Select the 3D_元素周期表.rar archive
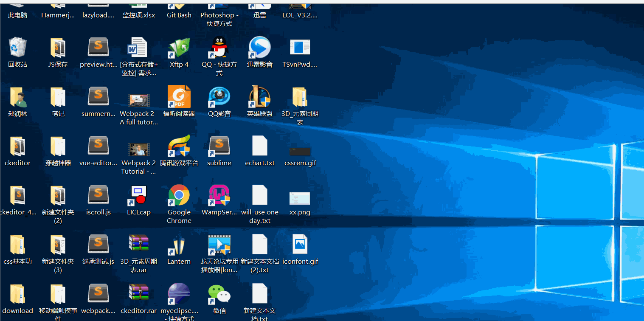Viewport: 644px width, 321px height. tap(138, 244)
